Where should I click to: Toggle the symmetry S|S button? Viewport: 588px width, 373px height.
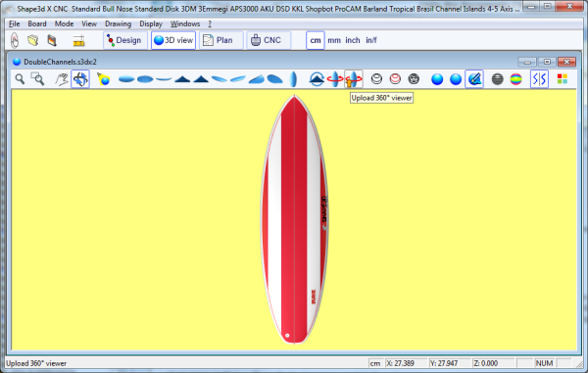coord(539,79)
